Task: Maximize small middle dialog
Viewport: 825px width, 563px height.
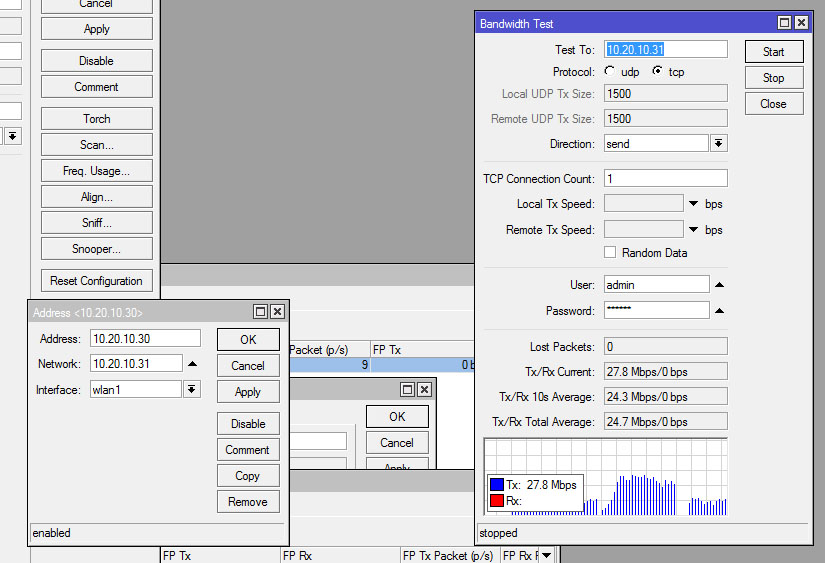Action: click(407, 389)
